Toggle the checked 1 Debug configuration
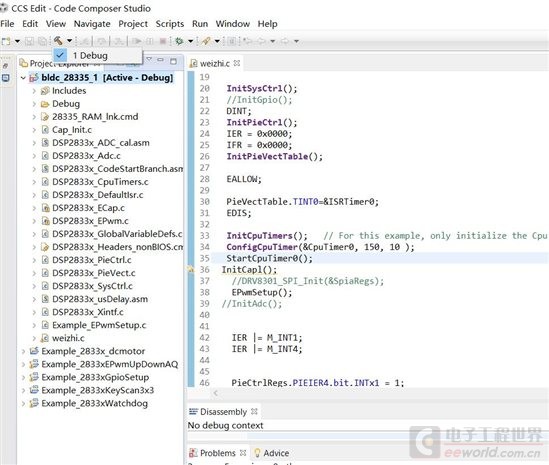 (x=98, y=55)
